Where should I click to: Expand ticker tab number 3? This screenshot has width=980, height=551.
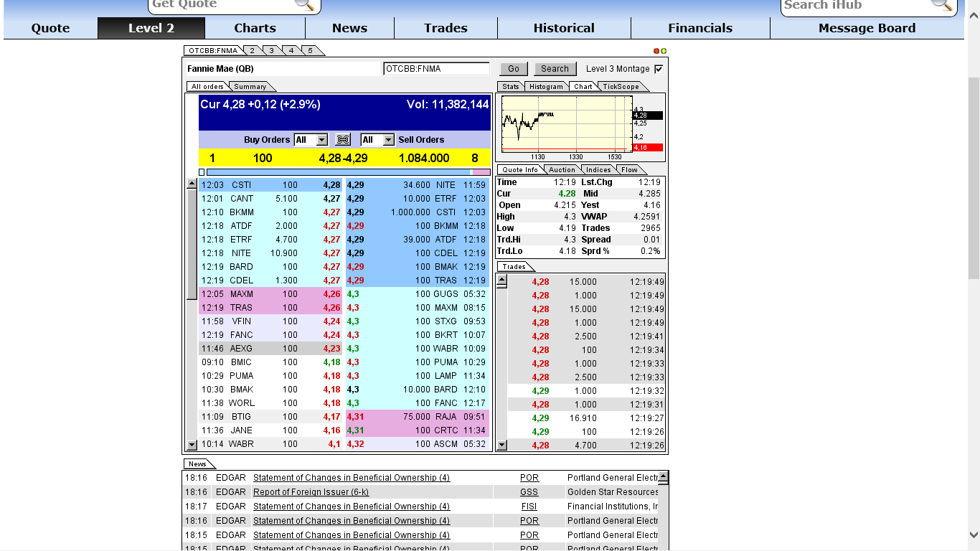(x=270, y=50)
